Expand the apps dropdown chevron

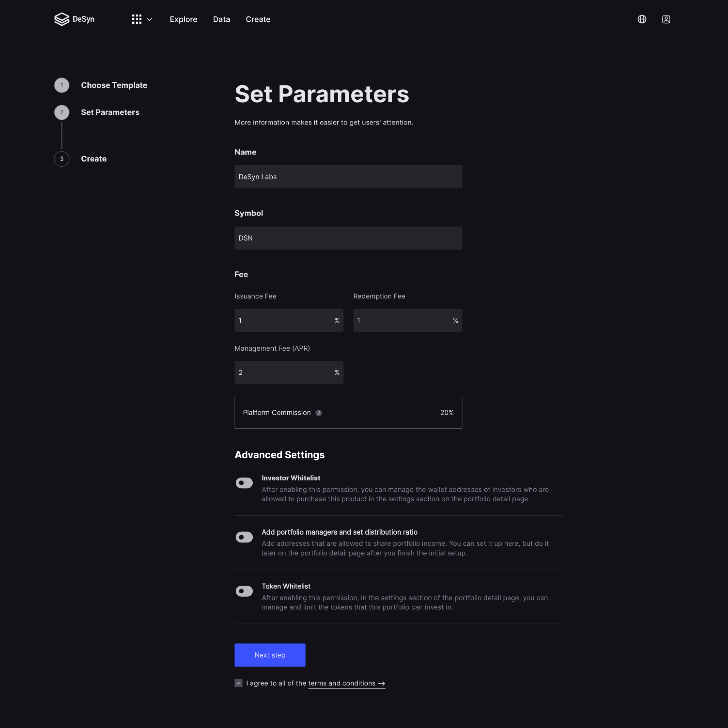coord(149,19)
